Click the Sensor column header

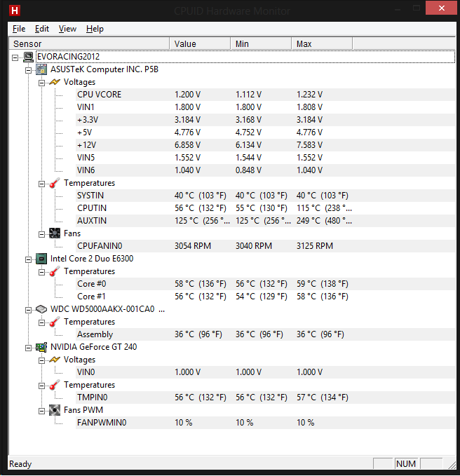pos(89,43)
